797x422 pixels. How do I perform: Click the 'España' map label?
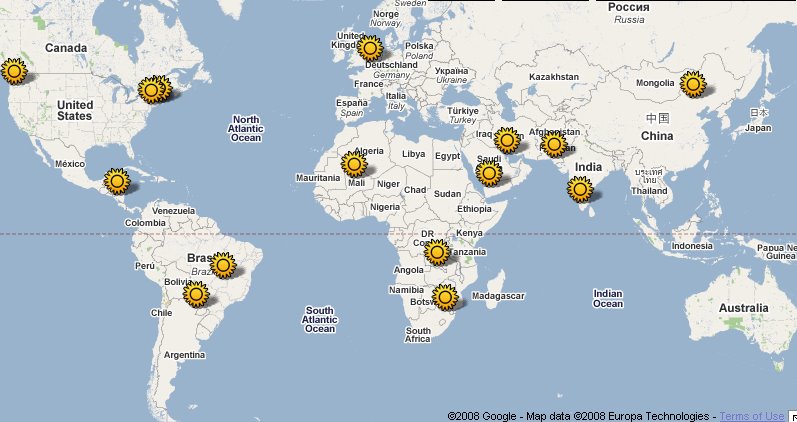click(352, 103)
